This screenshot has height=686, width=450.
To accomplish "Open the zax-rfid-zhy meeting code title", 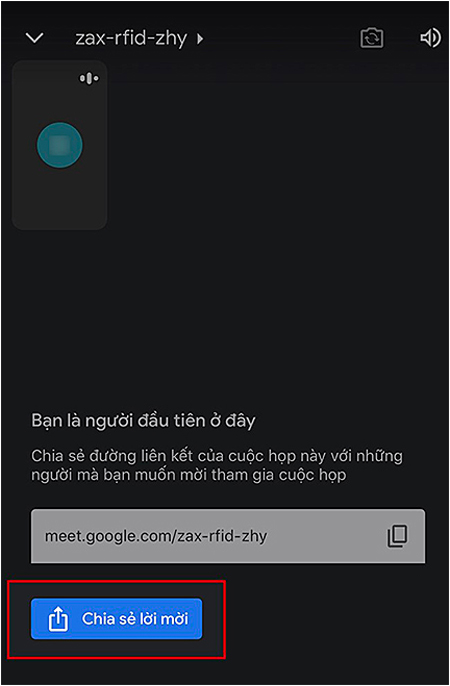I will [131, 39].
